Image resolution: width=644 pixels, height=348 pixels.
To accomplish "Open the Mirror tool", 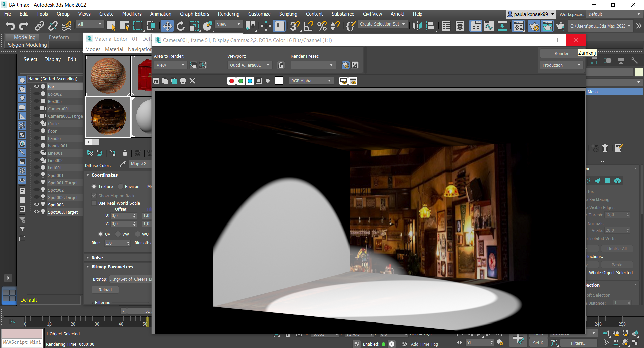I will [417, 26].
